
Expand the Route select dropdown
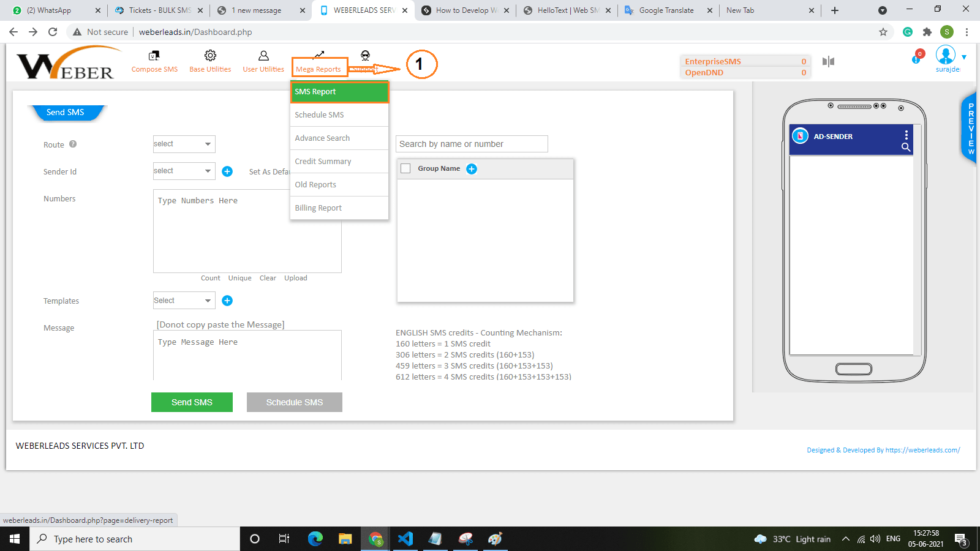click(x=184, y=144)
